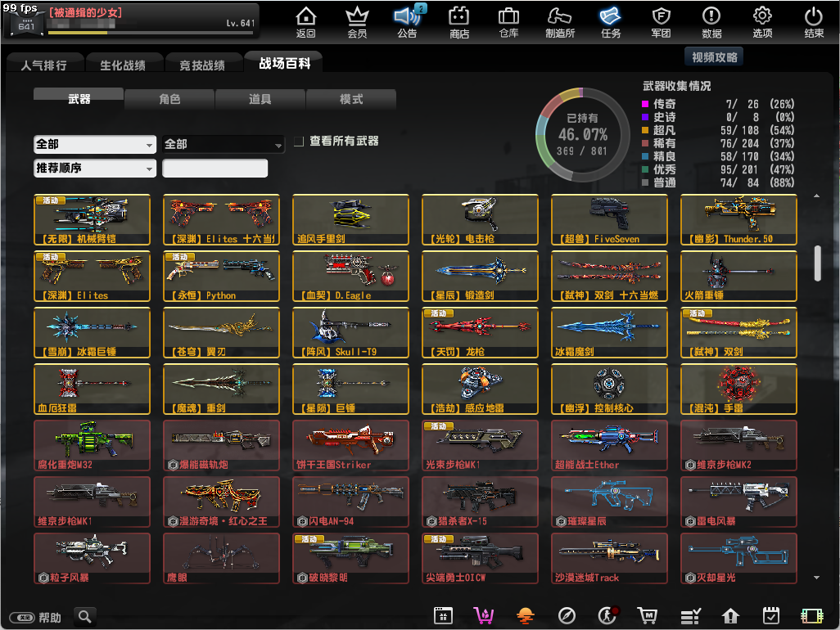840x630 pixels.
Task: Open the 推荐顺序 sort dropdown
Action: (x=95, y=168)
